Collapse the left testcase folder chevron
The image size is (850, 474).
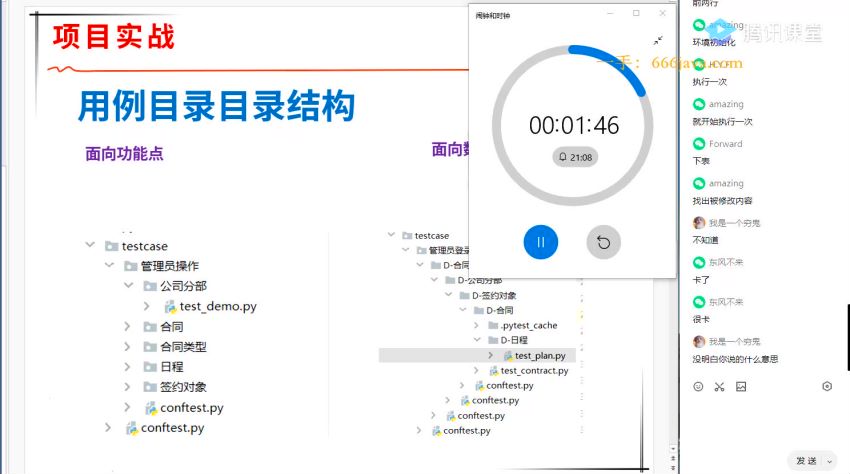pyautogui.click(x=90, y=246)
